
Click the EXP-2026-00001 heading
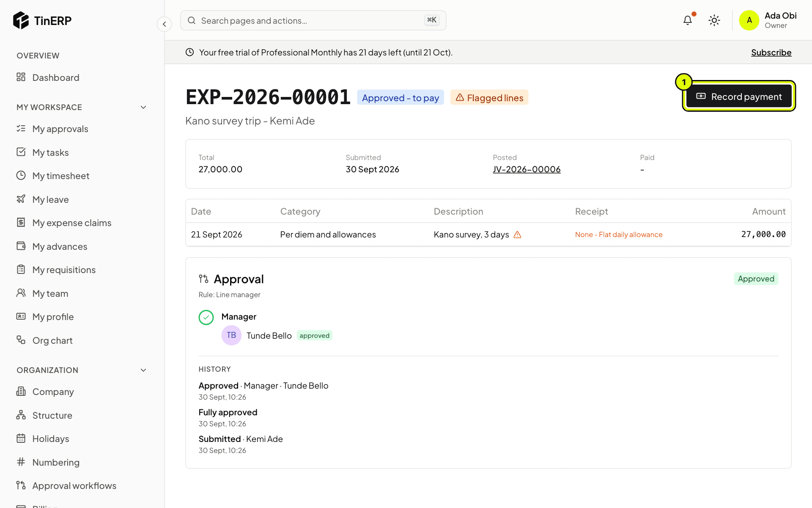(x=268, y=97)
